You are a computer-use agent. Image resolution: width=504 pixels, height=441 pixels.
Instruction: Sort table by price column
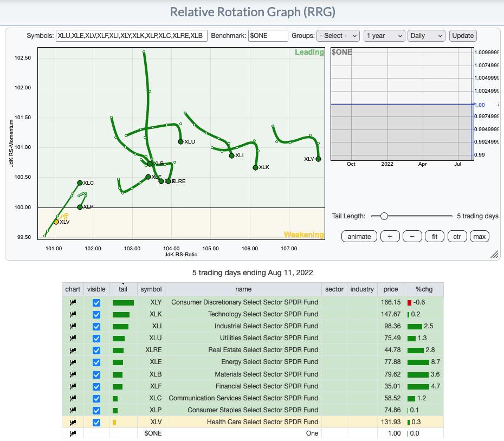point(391,289)
